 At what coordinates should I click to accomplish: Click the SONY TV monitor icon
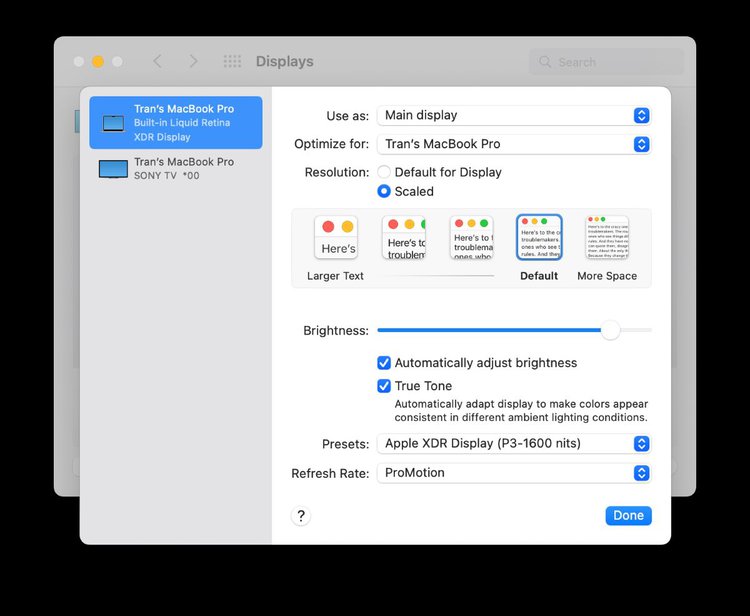click(x=113, y=169)
